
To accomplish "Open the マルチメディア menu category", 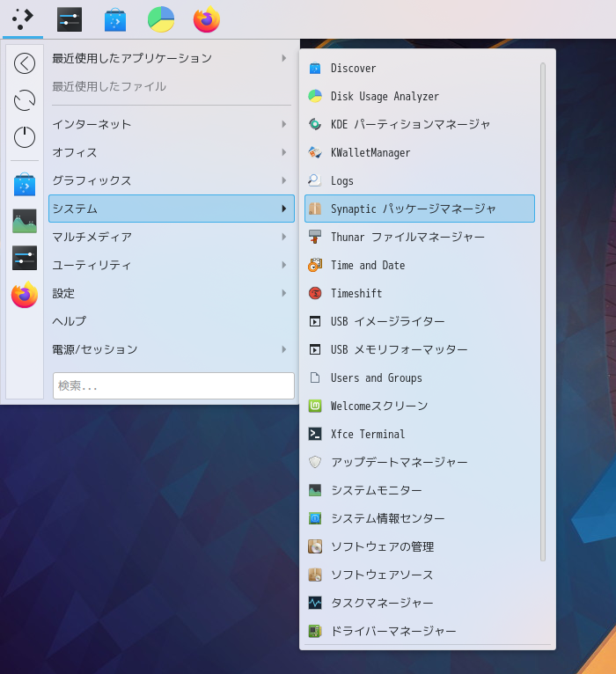I will [x=172, y=237].
